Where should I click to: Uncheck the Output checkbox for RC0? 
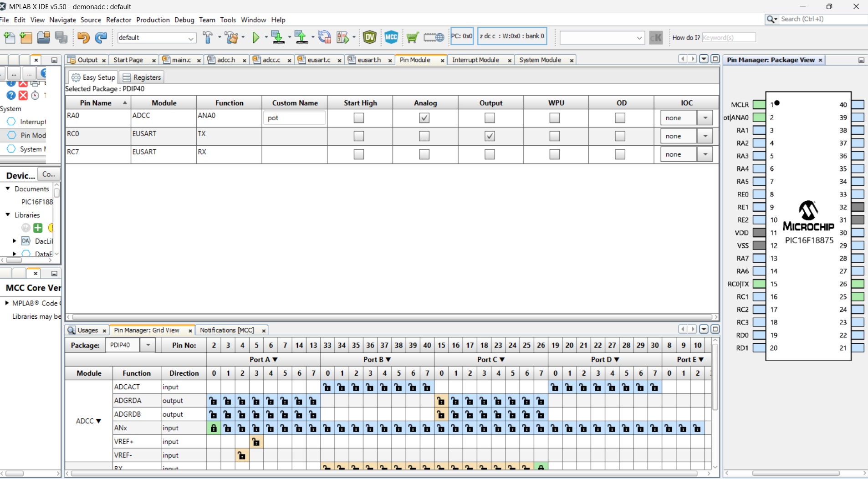pos(490,136)
